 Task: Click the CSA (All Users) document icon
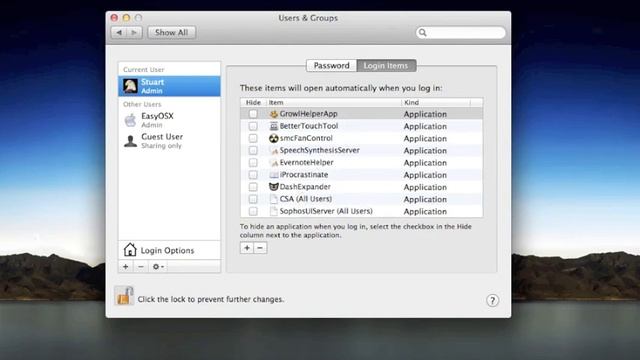[273, 199]
